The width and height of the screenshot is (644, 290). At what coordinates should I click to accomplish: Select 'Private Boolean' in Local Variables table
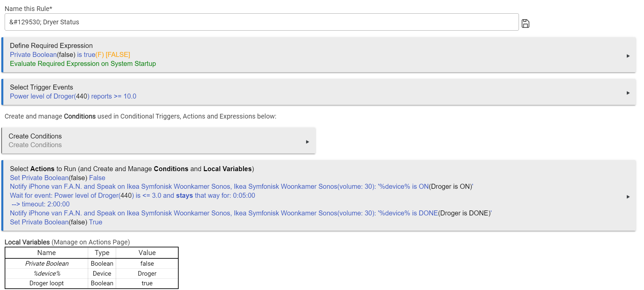(x=47, y=263)
